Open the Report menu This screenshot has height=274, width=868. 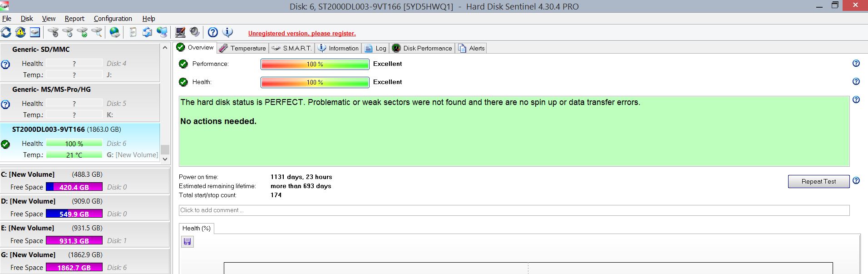tap(74, 19)
